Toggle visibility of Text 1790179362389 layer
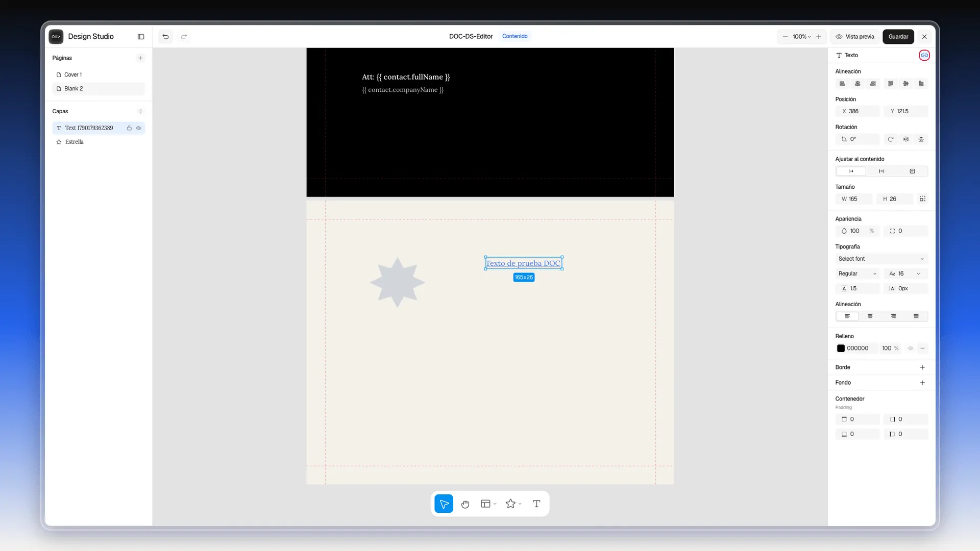This screenshot has width=980, height=551. 138,128
